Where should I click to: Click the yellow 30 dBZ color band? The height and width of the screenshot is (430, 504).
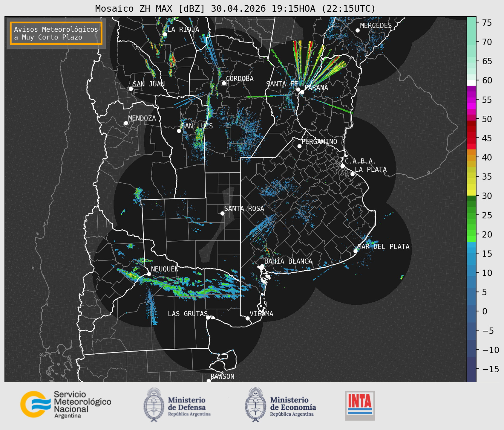[471, 193]
